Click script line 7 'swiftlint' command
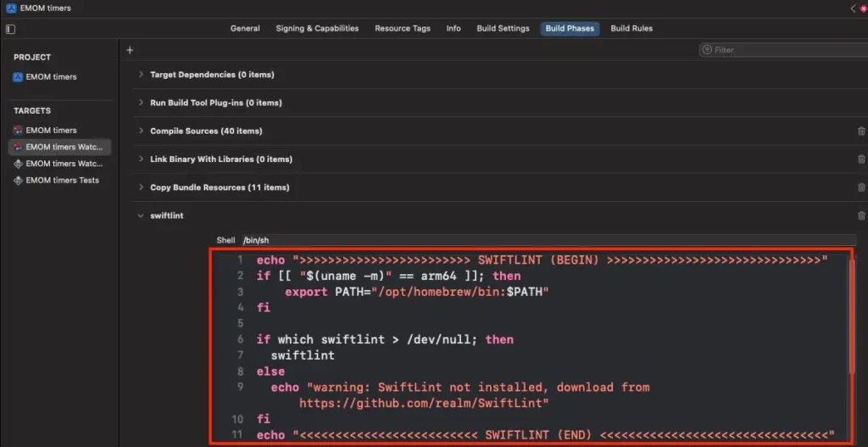868x447 pixels. (303, 355)
